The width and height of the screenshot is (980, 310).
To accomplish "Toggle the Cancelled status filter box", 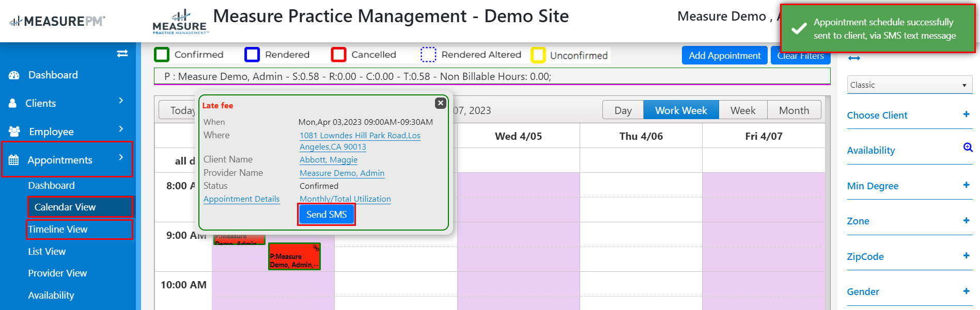I will [x=339, y=55].
